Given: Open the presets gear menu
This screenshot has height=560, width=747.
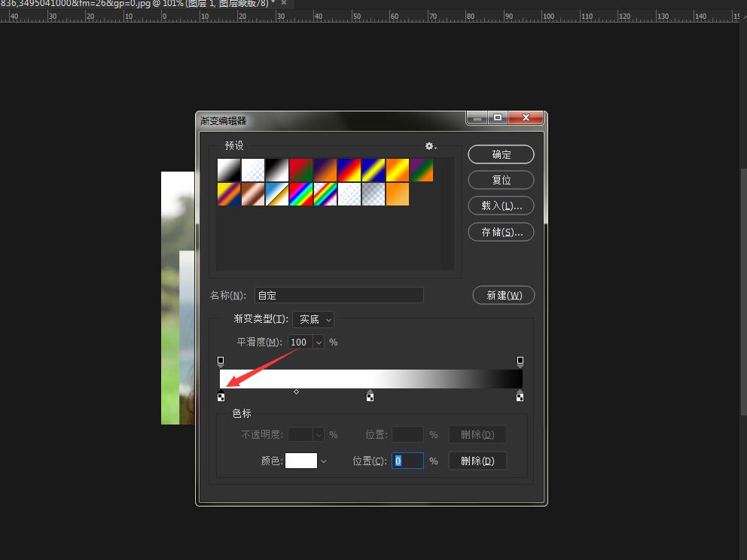Looking at the screenshot, I should [x=430, y=146].
